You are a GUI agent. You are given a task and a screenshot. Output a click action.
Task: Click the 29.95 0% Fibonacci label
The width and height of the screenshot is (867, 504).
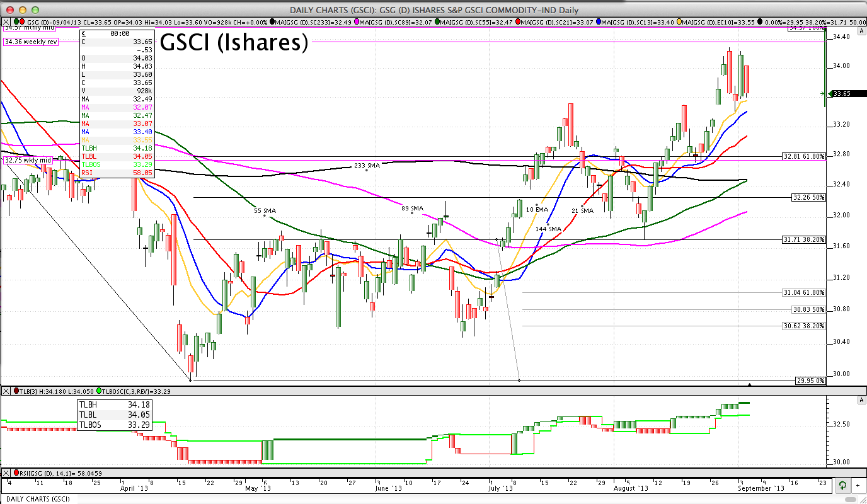810,381
